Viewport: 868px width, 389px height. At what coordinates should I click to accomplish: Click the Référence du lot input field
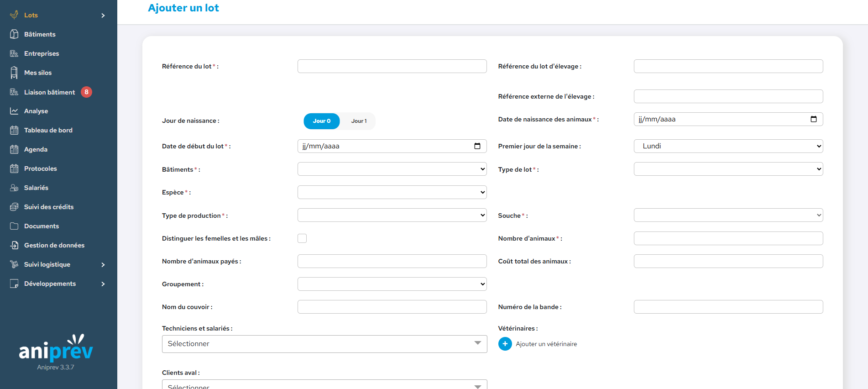[392, 66]
